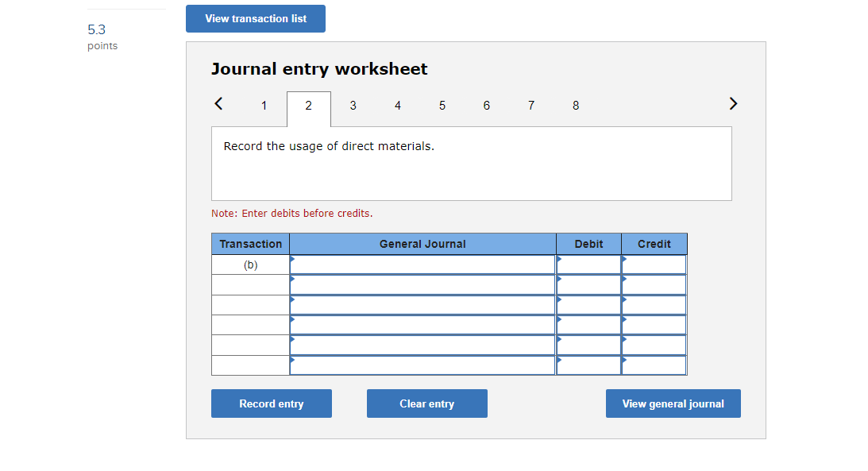
Task: Switch to journal entry tab 1
Action: [x=264, y=106]
